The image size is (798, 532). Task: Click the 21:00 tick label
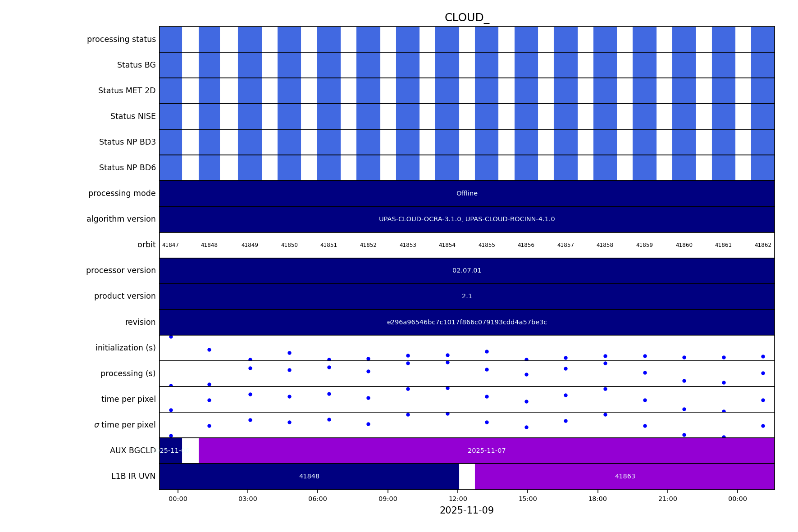pyautogui.click(x=667, y=499)
